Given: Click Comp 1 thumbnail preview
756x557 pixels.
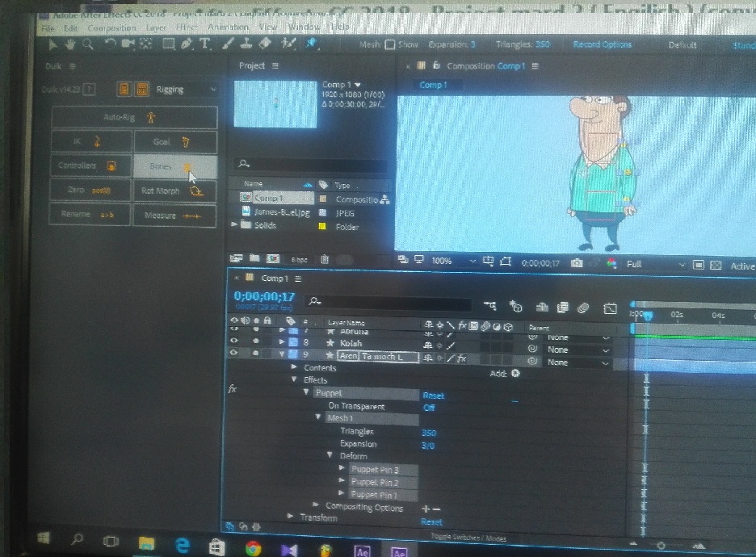Looking at the screenshot, I should (x=275, y=104).
